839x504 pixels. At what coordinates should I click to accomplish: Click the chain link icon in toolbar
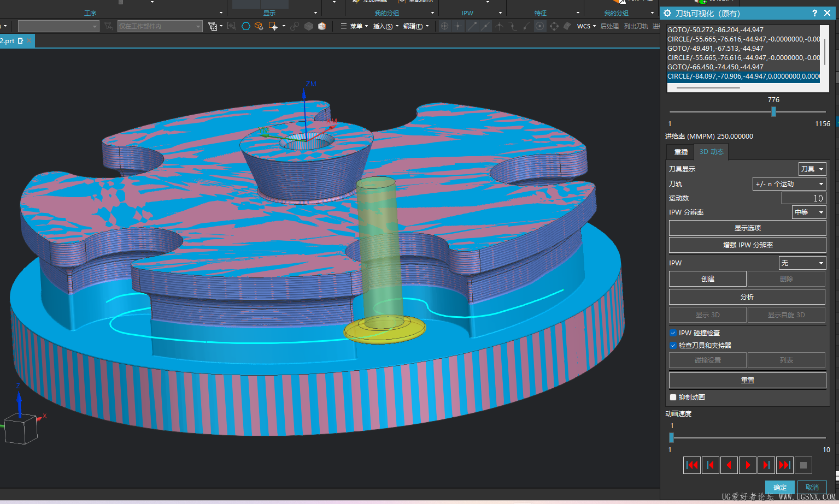[x=295, y=26]
